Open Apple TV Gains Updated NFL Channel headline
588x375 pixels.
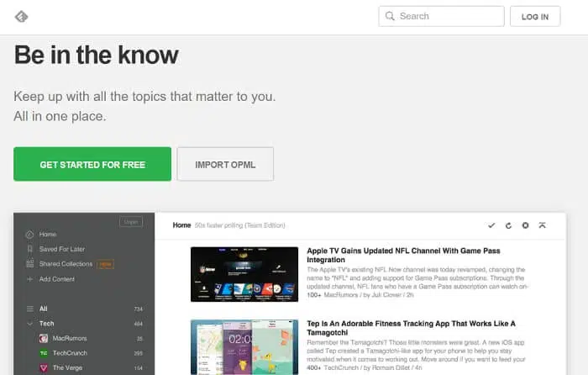click(403, 256)
